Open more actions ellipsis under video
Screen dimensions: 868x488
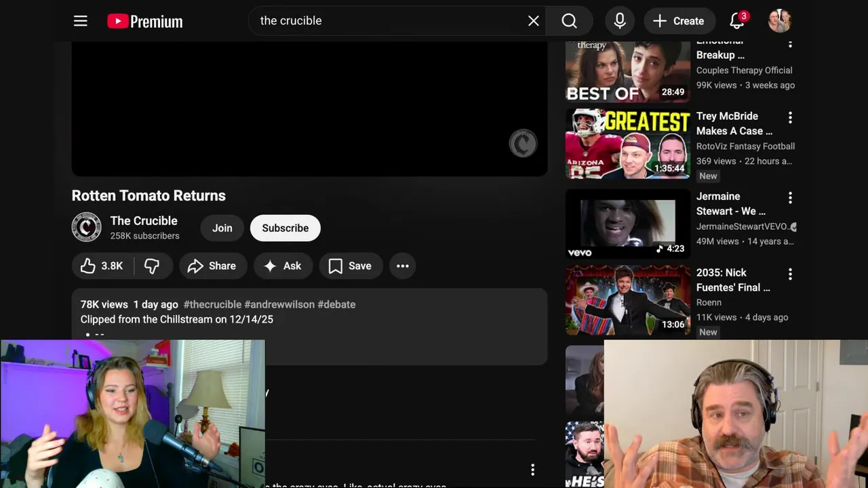(x=403, y=266)
